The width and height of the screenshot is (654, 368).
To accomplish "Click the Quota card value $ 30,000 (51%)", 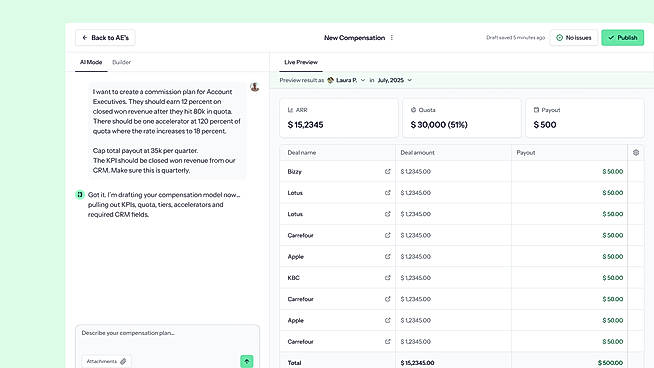I will (x=439, y=125).
